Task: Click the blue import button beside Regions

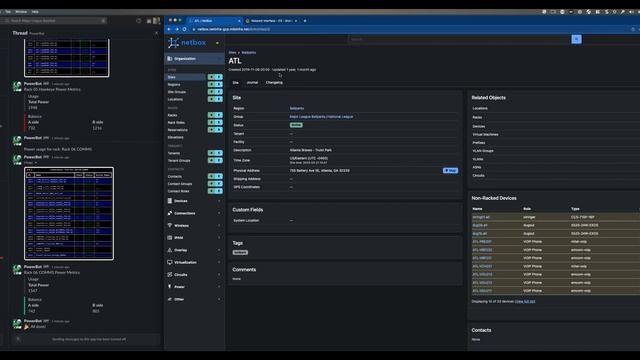Action: [x=219, y=84]
